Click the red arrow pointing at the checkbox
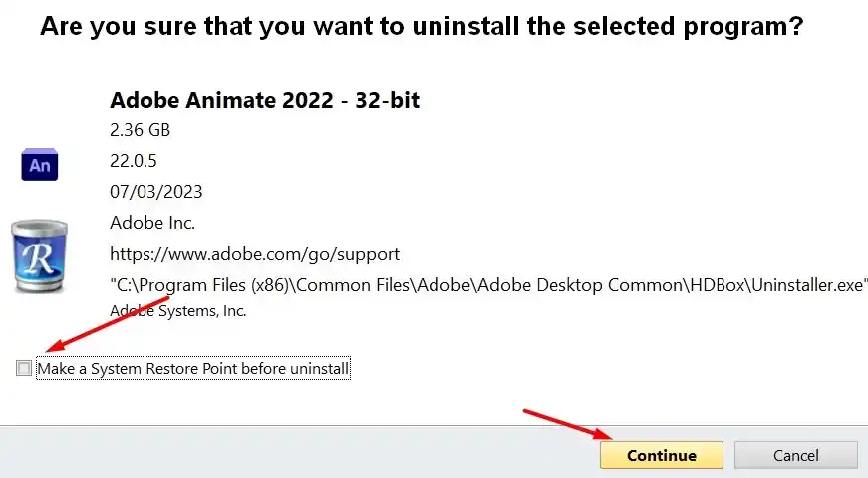The image size is (868, 478). click(108, 324)
